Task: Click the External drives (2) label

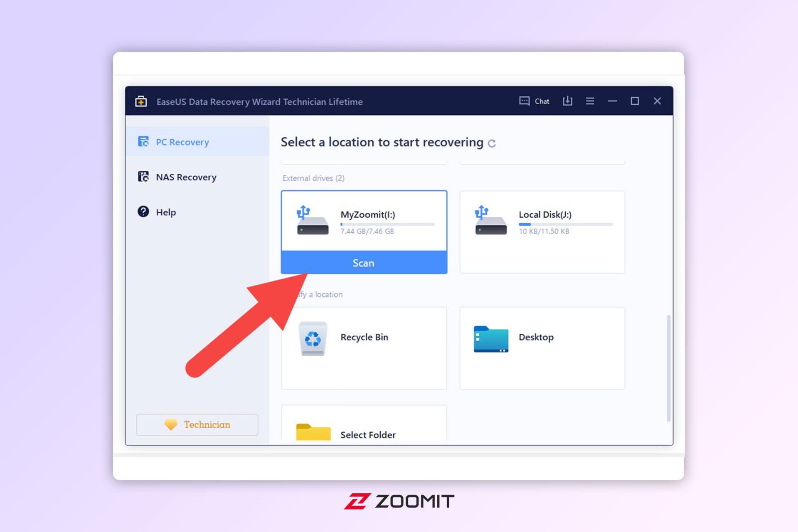Action: pos(313,178)
